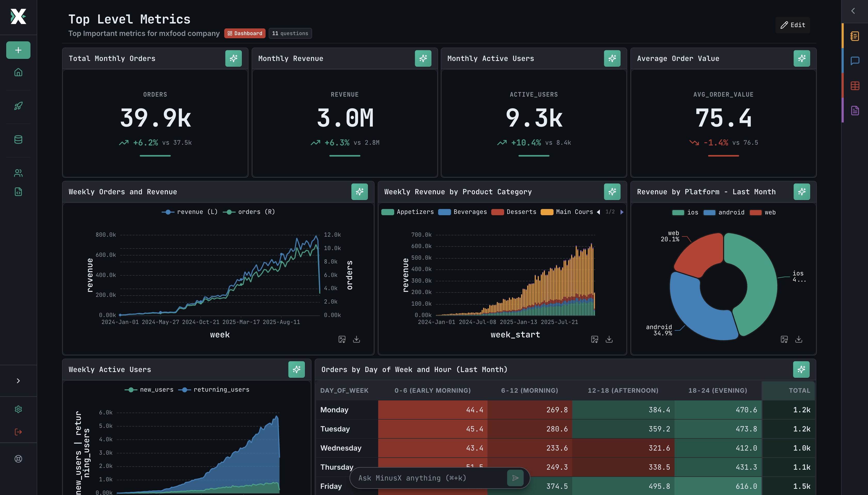The height and width of the screenshot is (495, 868).
Task: Click sparkle icon on Revenue by Platform
Action: [802, 192]
